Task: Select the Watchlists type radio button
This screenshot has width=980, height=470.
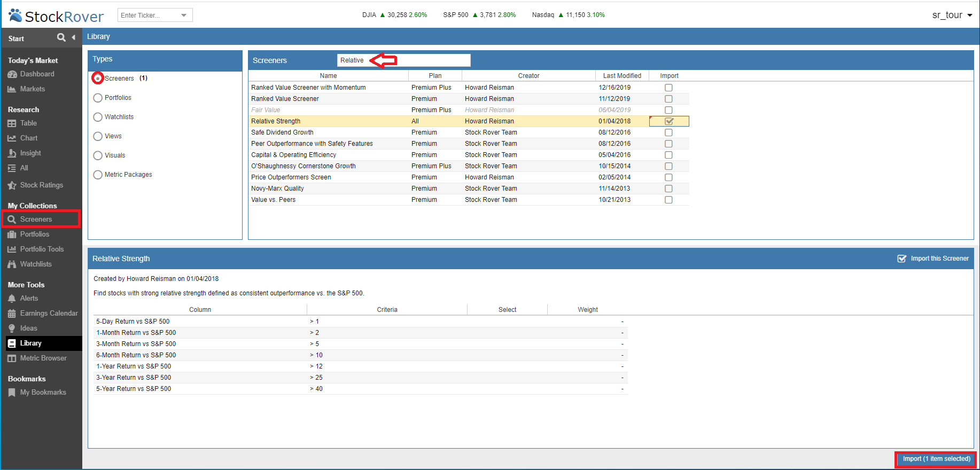Action: click(x=98, y=117)
